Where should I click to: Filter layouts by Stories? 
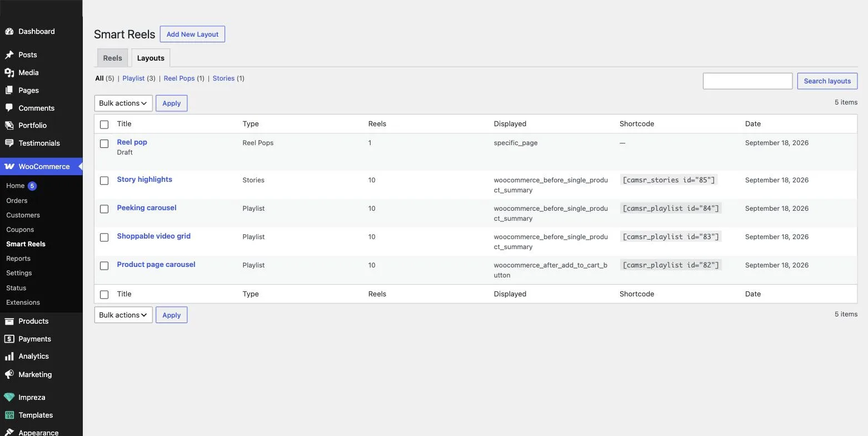point(223,78)
